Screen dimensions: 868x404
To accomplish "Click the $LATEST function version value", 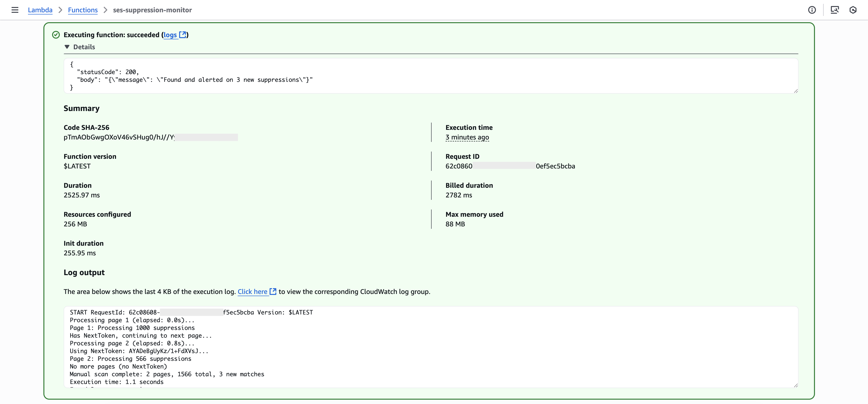I will [x=77, y=166].
